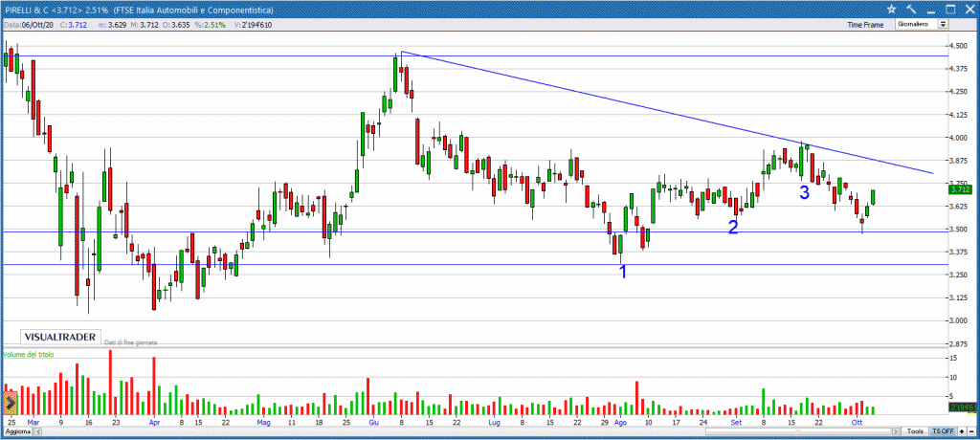Click the 4.000 price axis label
The width and height of the screenshot is (980, 440).
tap(958, 138)
